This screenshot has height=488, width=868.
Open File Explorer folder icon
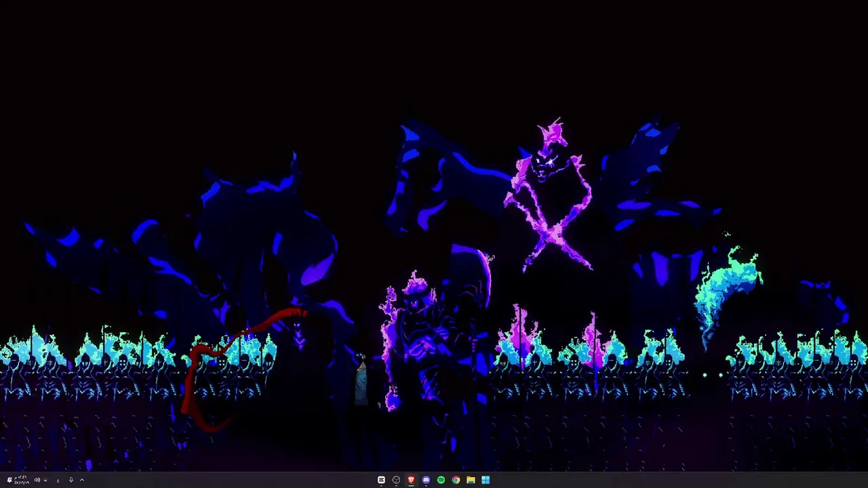pos(471,480)
